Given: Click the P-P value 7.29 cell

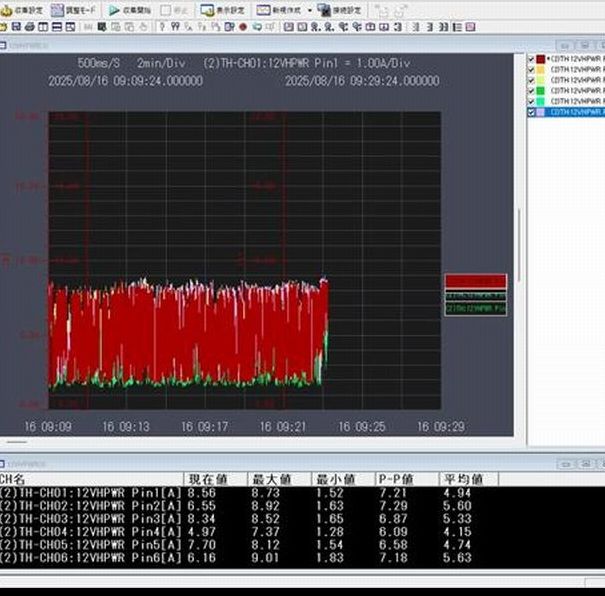Looking at the screenshot, I should [x=393, y=506].
